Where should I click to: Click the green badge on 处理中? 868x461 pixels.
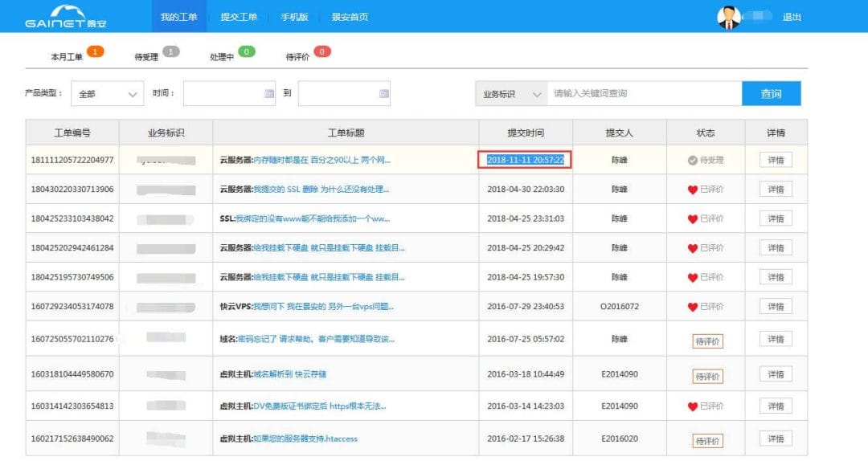coord(246,52)
